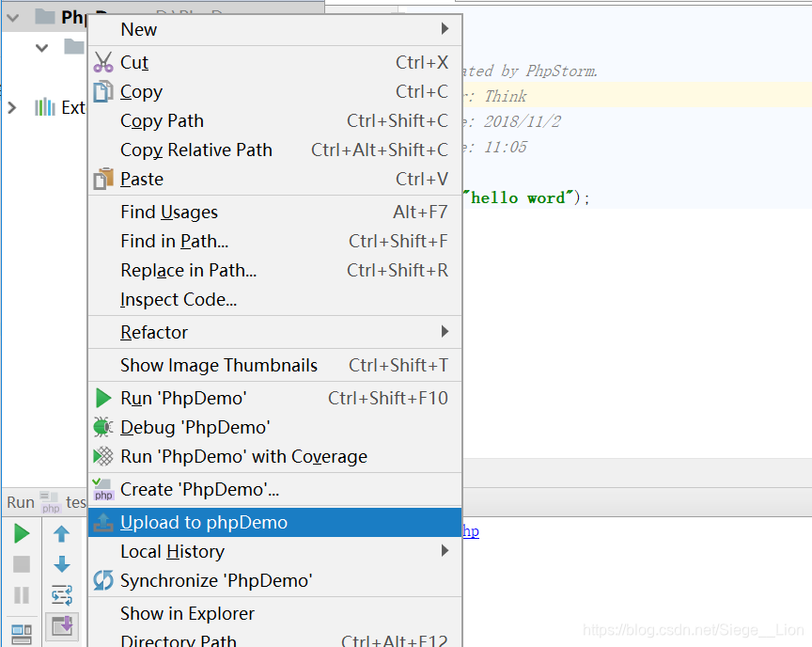
Task: Expand the Local History submenu arrow
Action: pyautogui.click(x=445, y=550)
